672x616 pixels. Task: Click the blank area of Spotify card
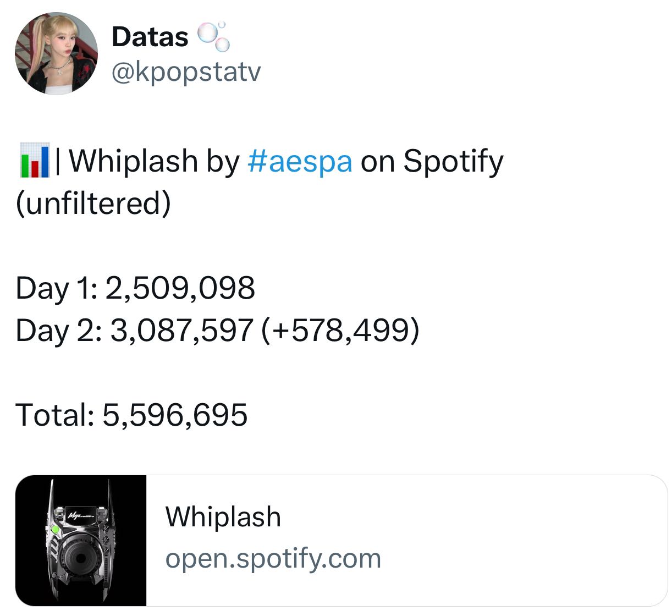(x=522, y=541)
